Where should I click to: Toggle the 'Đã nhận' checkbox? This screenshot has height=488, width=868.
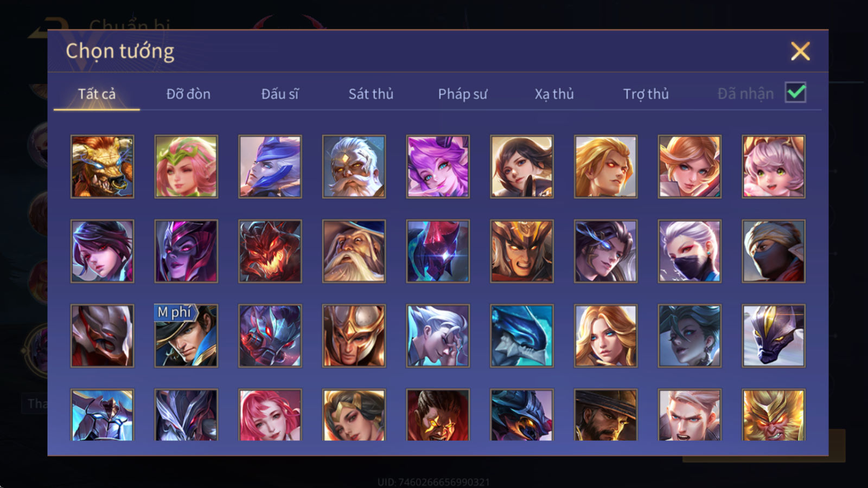(795, 92)
